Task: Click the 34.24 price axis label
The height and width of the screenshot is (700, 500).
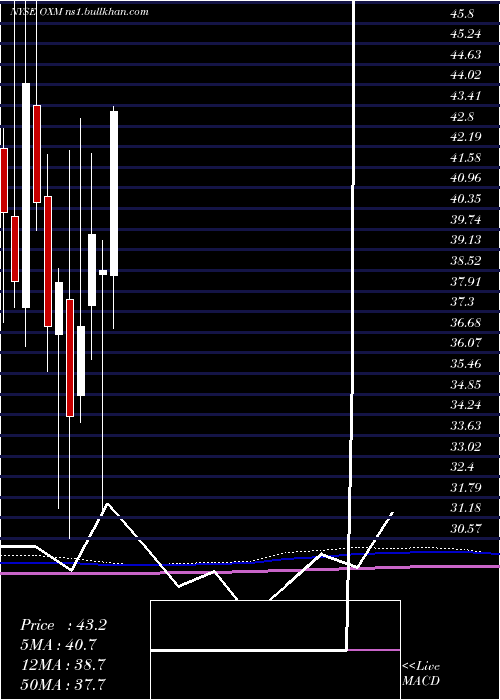Action: (466, 405)
